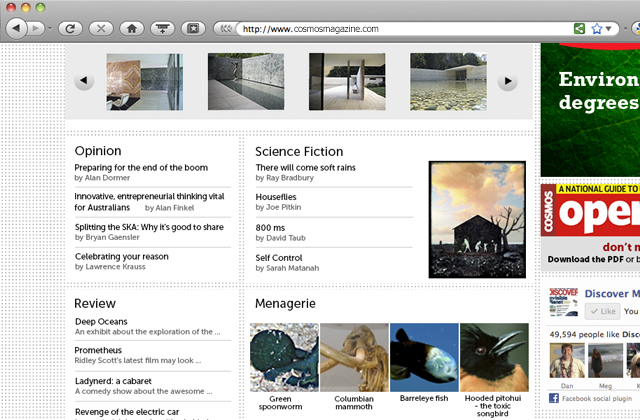
Task: Click the green share icon in address bar
Action: coord(579,29)
